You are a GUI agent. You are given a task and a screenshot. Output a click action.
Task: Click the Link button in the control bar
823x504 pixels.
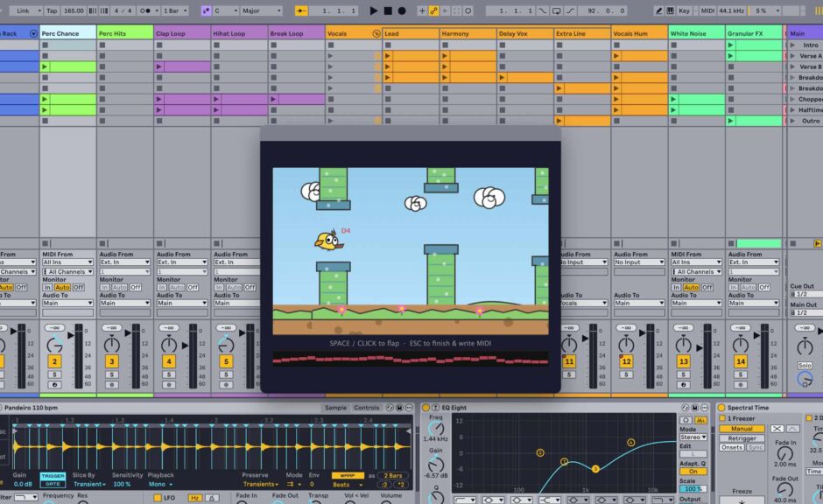point(23,10)
